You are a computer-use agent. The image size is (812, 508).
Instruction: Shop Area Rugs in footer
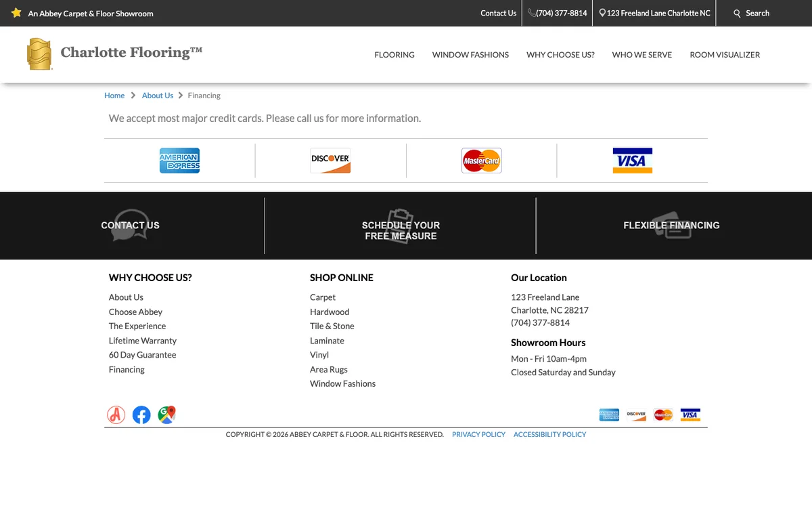click(329, 369)
